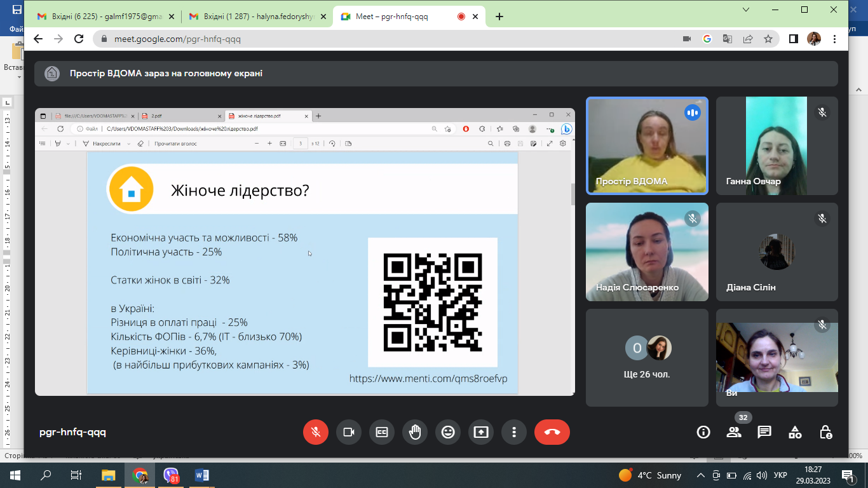Click the present screen button

[x=481, y=432]
